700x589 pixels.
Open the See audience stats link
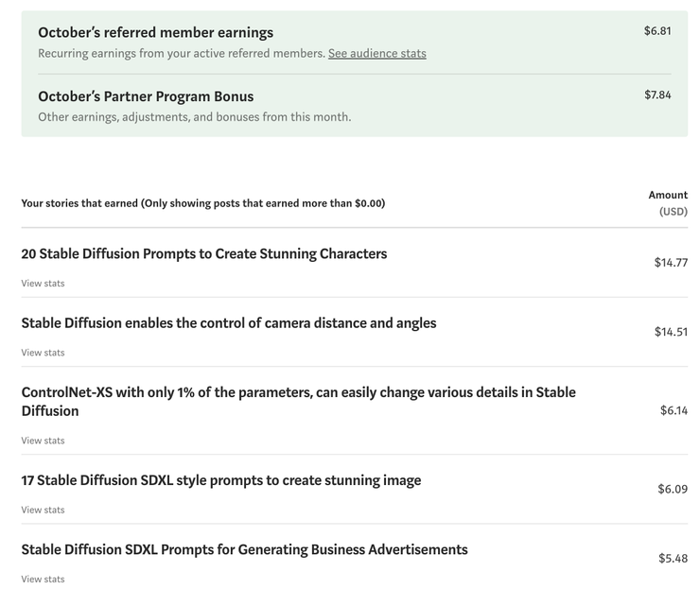click(x=376, y=54)
